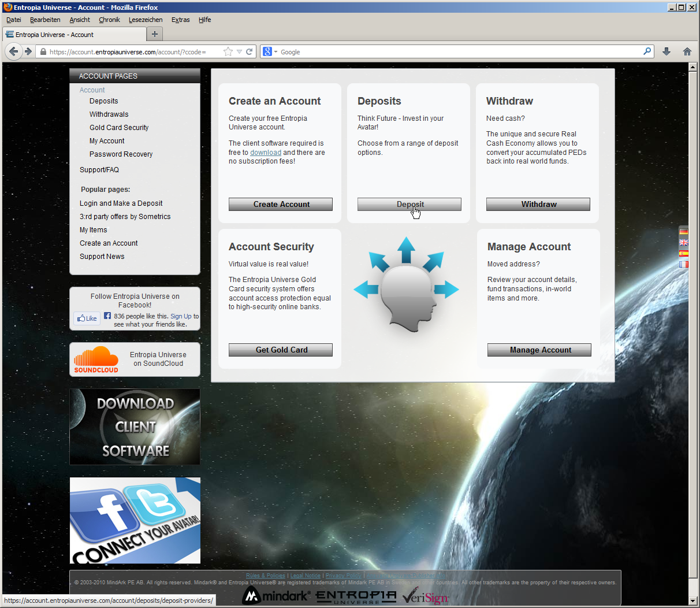Open a new tab with plus button
Image resolution: width=700 pixels, height=608 pixels.
154,34
